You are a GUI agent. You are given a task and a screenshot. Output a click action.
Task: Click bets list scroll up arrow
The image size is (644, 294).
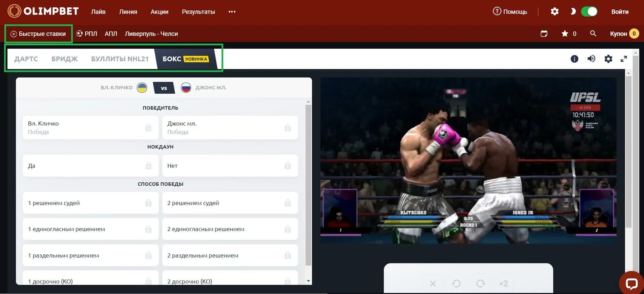click(308, 101)
